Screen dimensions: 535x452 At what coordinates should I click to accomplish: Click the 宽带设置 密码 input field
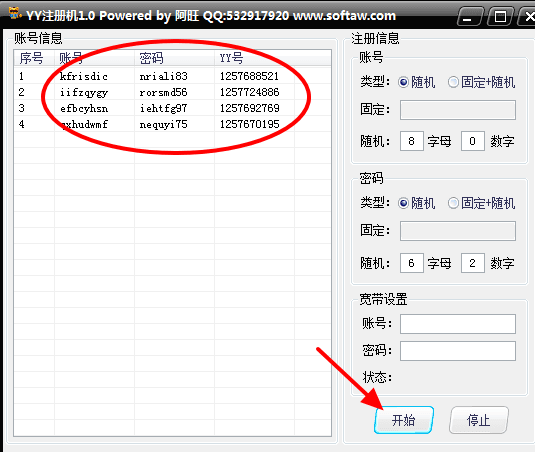click(458, 351)
